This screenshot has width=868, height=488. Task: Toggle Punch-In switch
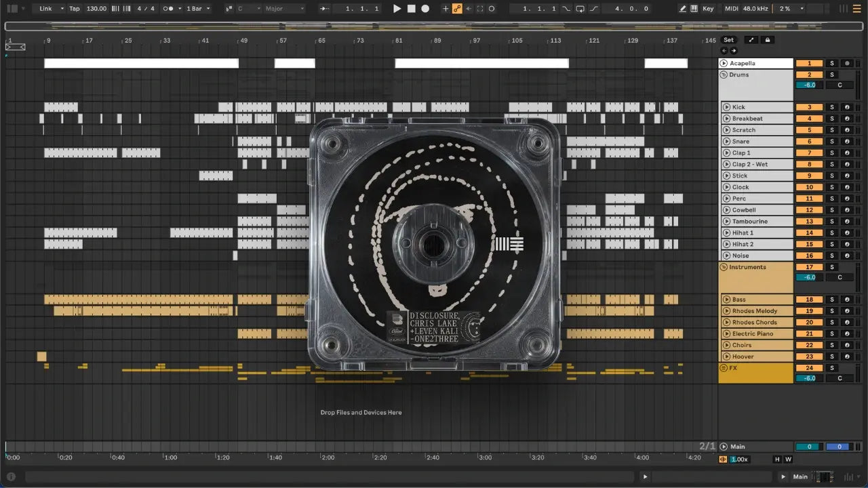(567, 9)
